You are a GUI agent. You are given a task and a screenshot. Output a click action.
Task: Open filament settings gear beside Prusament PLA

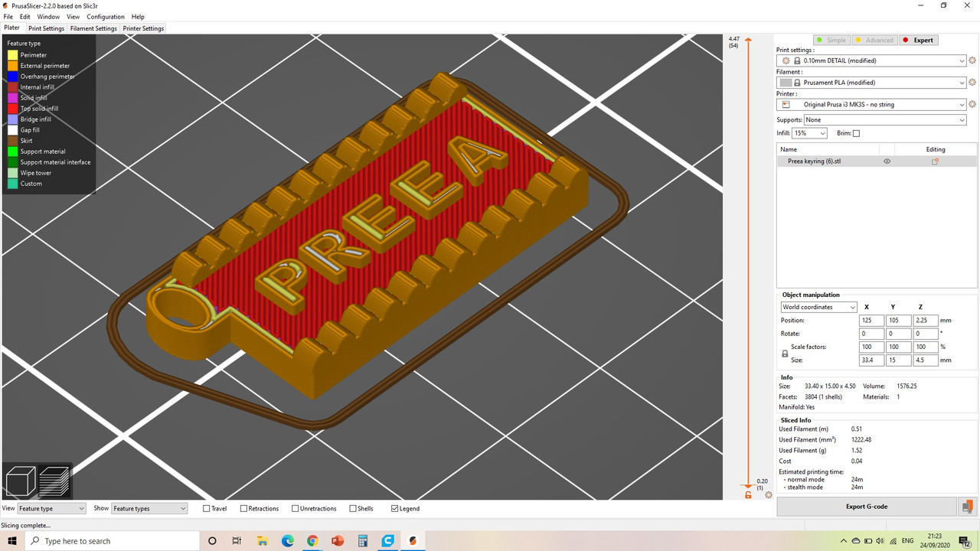[x=972, y=83]
